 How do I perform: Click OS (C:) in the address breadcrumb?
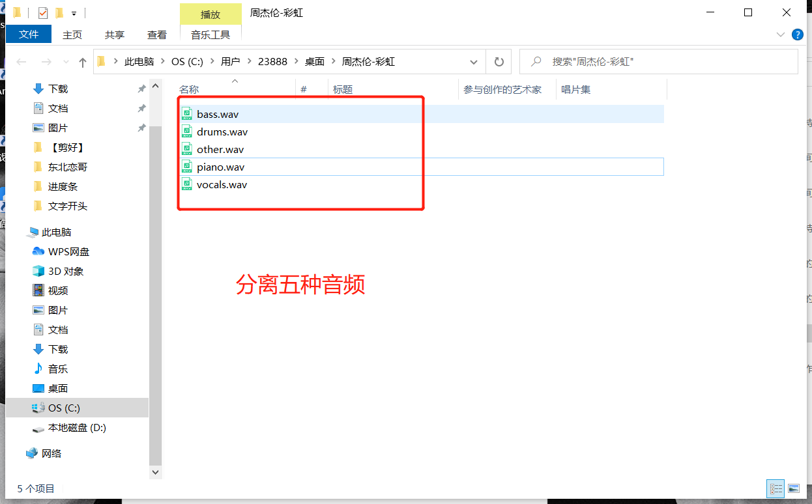(188, 62)
